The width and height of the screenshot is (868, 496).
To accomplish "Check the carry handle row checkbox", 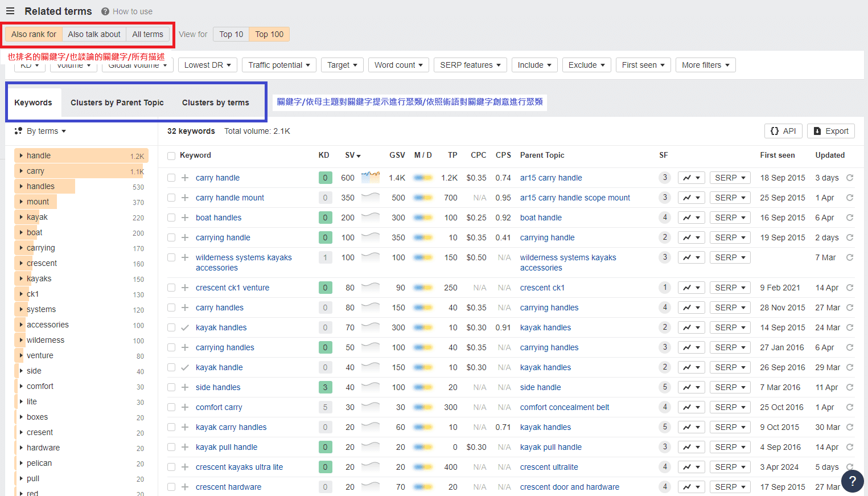I will [171, 178].
